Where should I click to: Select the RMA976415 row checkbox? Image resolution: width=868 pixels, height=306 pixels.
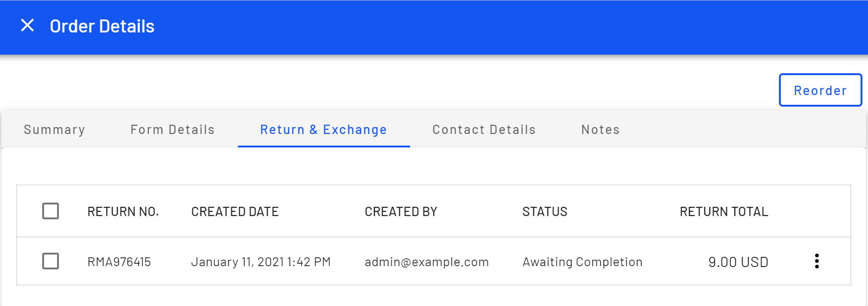coord(51,261)
